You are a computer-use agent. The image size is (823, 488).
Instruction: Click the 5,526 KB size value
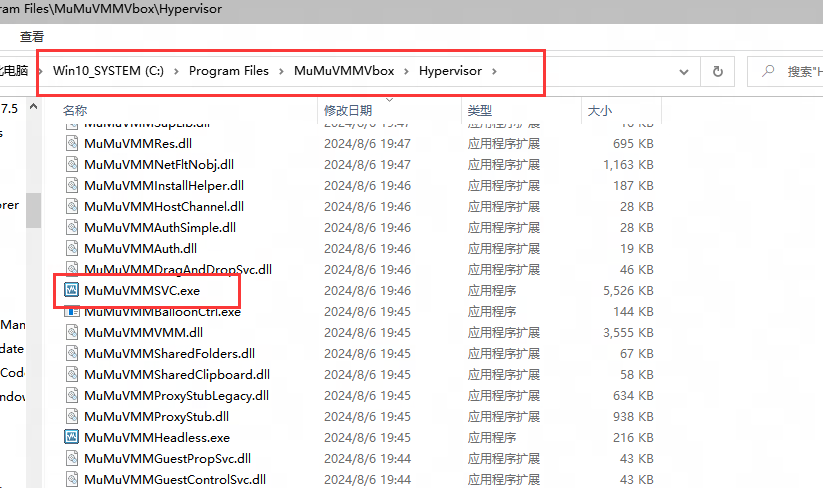[x=628, y=290]
